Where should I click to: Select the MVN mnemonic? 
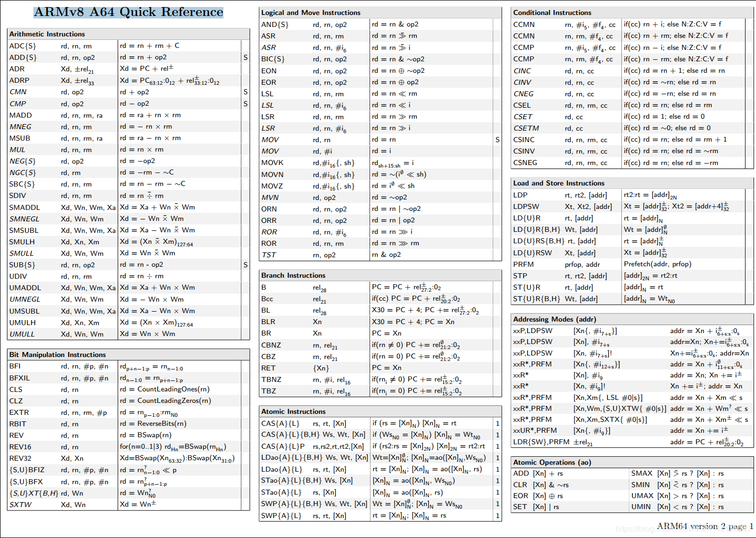coord(270,197)
